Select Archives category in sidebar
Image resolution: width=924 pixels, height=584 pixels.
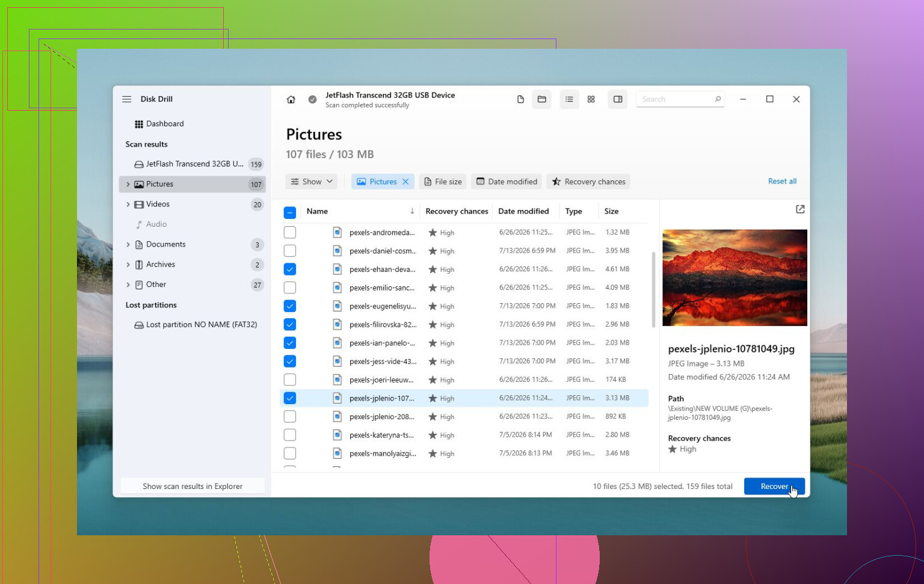[x=192, y=265]
